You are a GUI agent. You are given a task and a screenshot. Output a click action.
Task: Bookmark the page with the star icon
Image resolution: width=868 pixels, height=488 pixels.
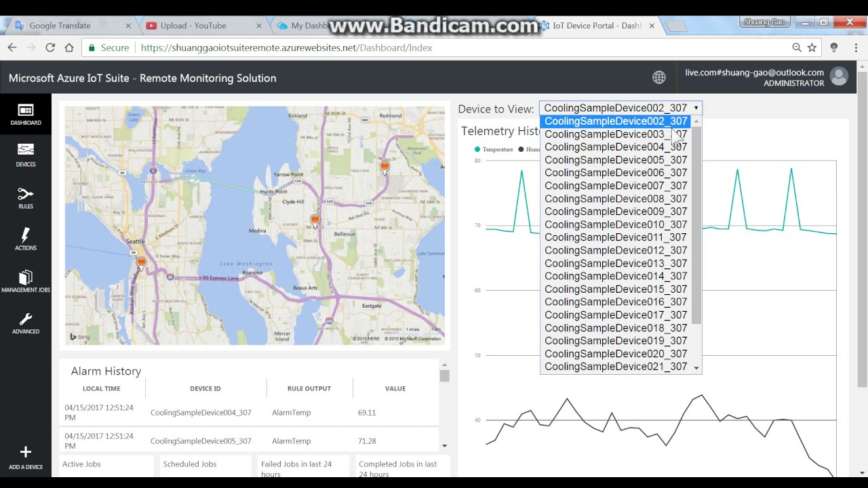(812, 47)
